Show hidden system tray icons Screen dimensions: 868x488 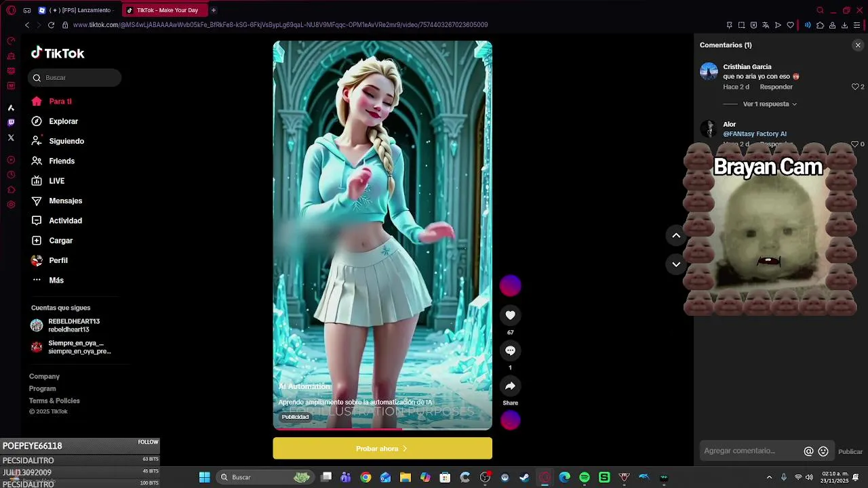769,478
